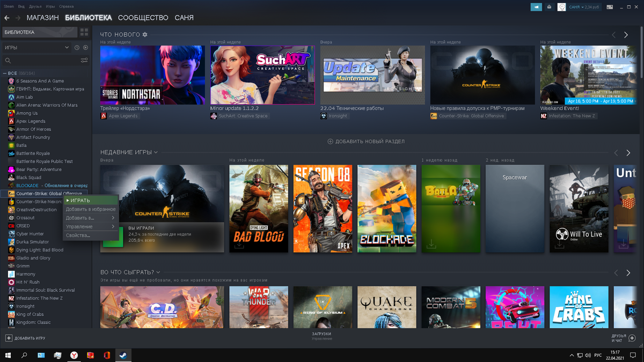Click ДОБАВИТЬ НОВЫЙ РАЗДЕЛ
The width and height of the screenshot is (644, 362).
point(366,142)
